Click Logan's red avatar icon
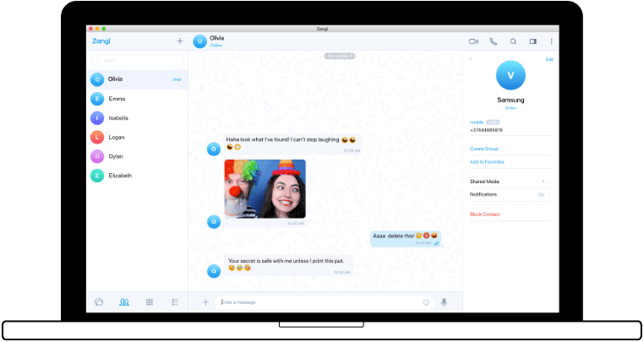Screen dimensions: 644x342 click(97, 137)
